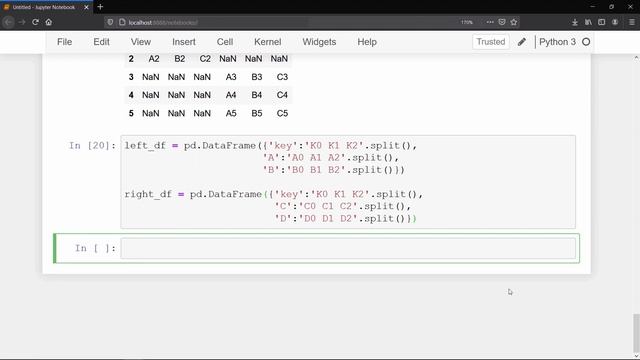Viewport: 640px width, 360px height.
Task: Bookmark this page with the star
Action: point(514,22)
